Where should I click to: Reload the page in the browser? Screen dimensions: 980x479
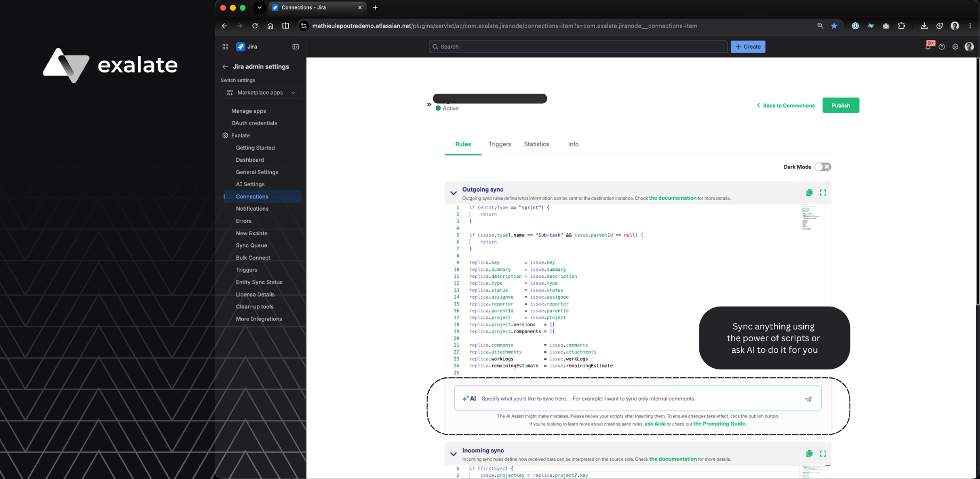click(255, 26)
